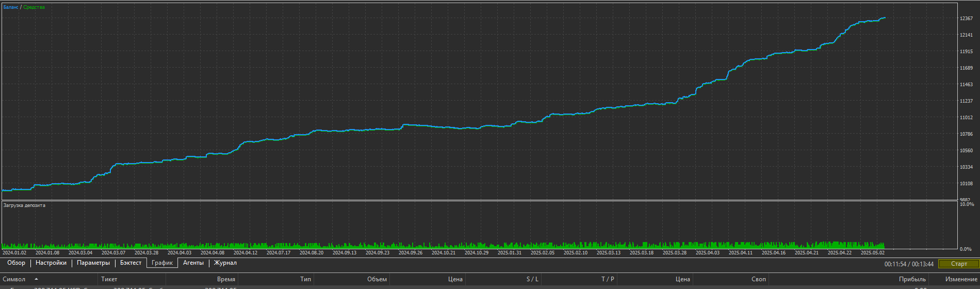
Task: Click the 2024.10.29 date label
Action: click(x=477, y=253)
